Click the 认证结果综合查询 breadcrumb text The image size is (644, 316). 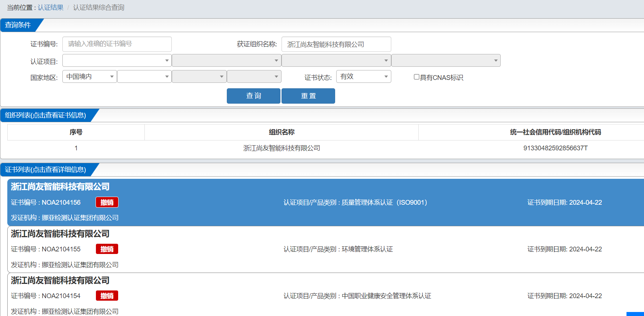pos(98,7)
